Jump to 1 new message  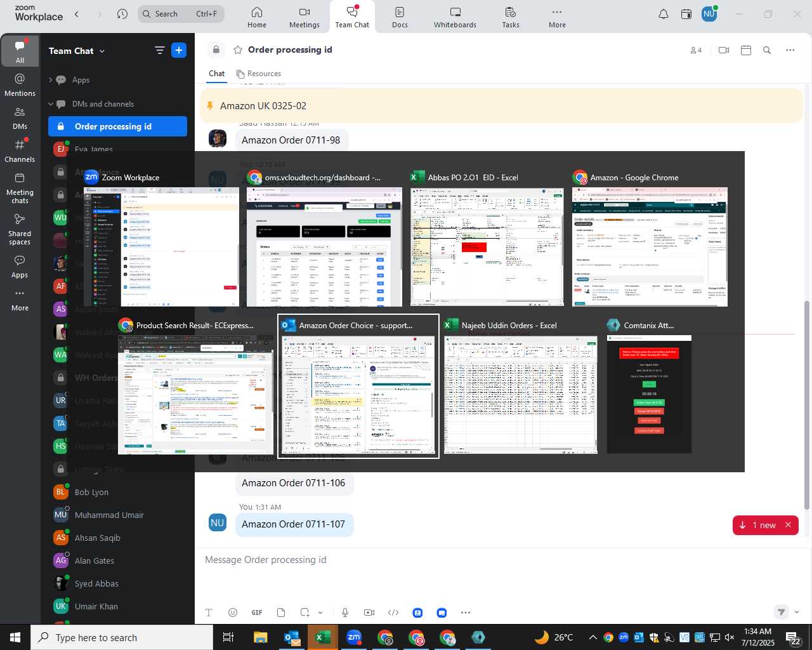click(x=758, y=525)
